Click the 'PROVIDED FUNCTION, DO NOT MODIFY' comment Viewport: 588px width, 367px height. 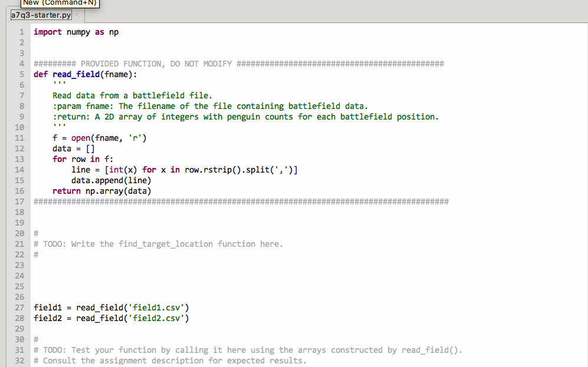point(156,64)
